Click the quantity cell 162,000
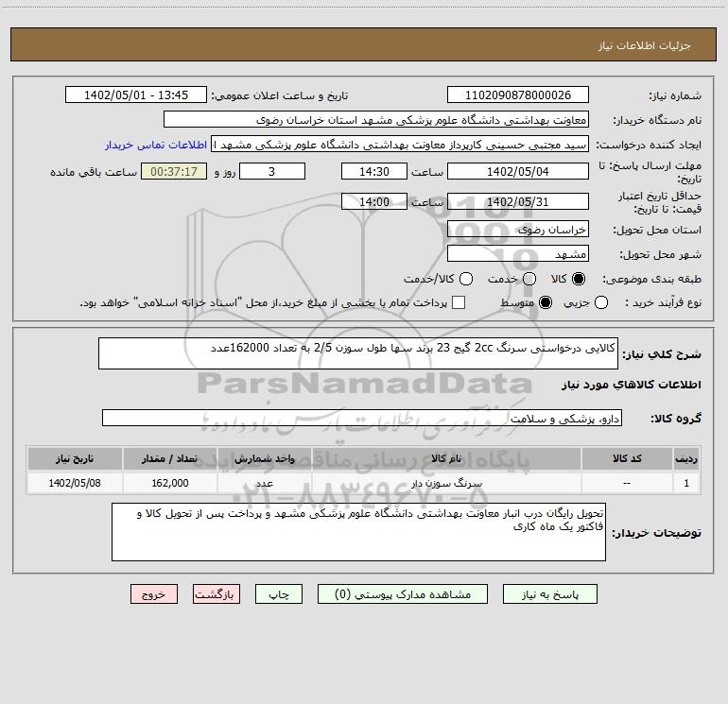The width and height of the screenshot is (728, 704). pos(170,483)
